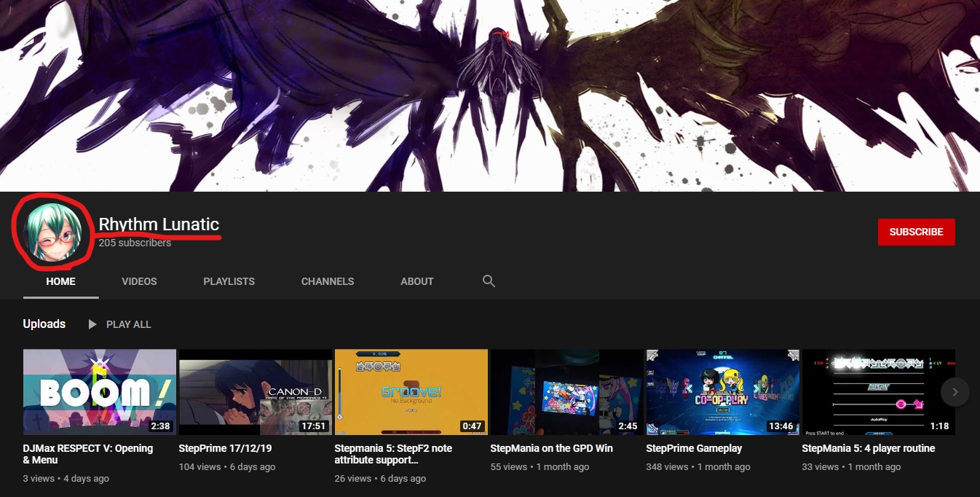
Task: Click the 2:38 duration badge
Action: [159, 426]
